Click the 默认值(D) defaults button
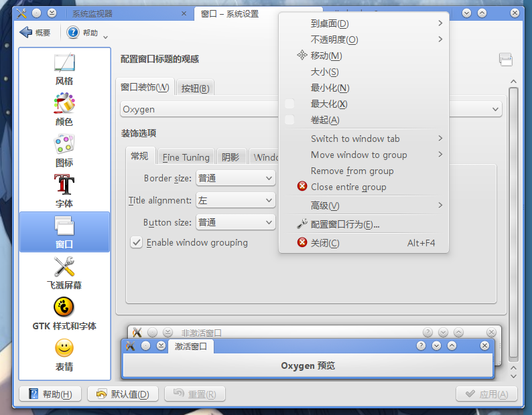 [x=123, y=394]
